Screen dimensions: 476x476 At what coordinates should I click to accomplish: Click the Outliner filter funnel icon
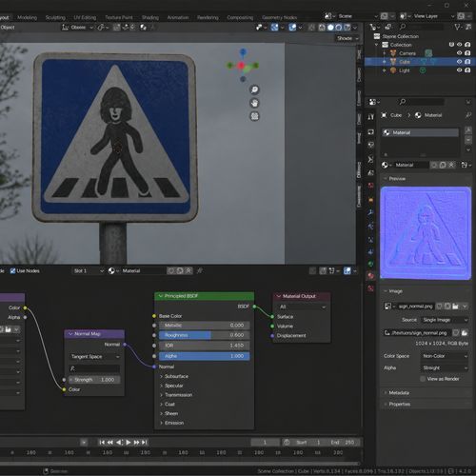click(x=458, y=28)
